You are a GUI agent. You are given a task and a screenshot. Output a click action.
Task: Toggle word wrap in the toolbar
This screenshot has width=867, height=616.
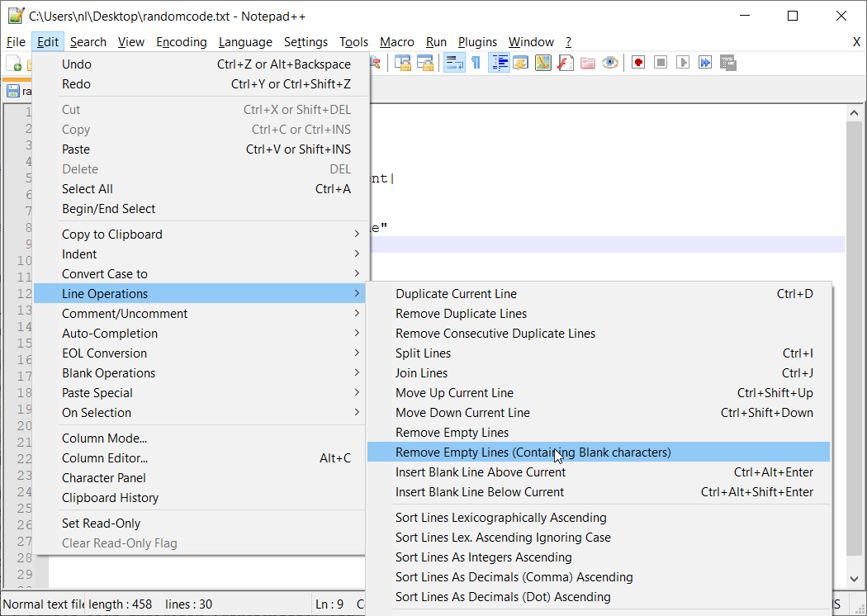point(455,62)
